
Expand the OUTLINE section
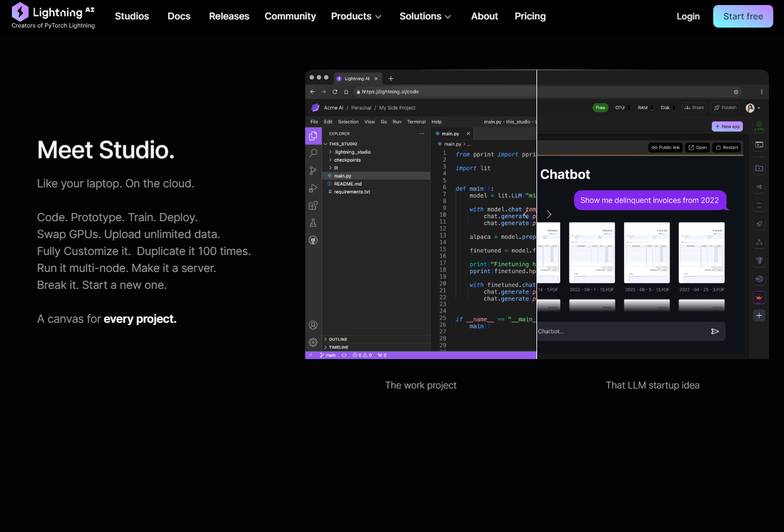[376, 340]
